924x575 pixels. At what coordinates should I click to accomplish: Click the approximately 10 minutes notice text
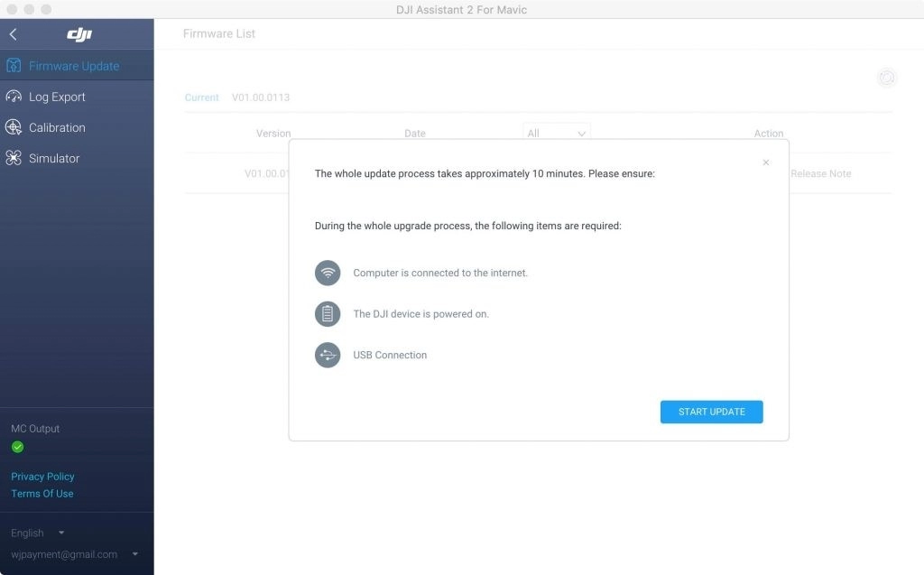485,173
